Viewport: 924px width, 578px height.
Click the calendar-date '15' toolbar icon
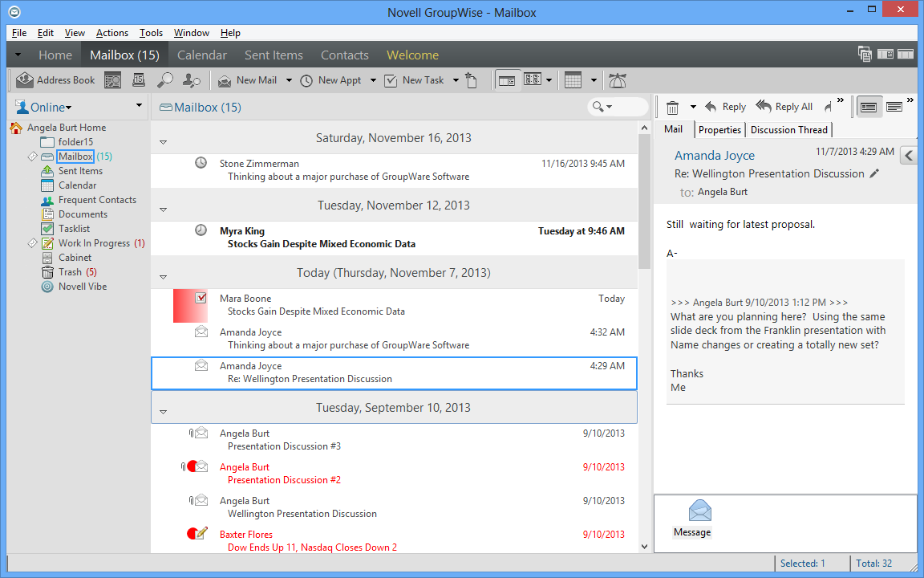point(139,80)
